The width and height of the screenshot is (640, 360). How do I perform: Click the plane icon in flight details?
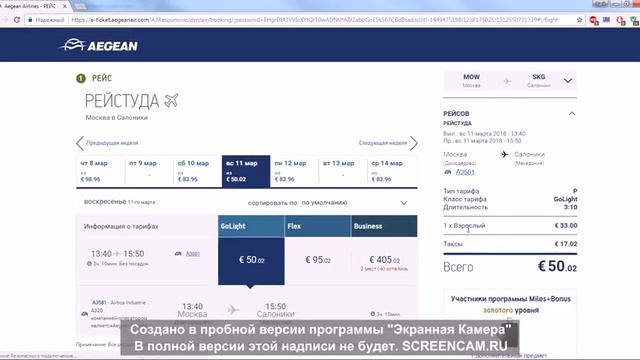pyautogui.click(x=233, y=310)
